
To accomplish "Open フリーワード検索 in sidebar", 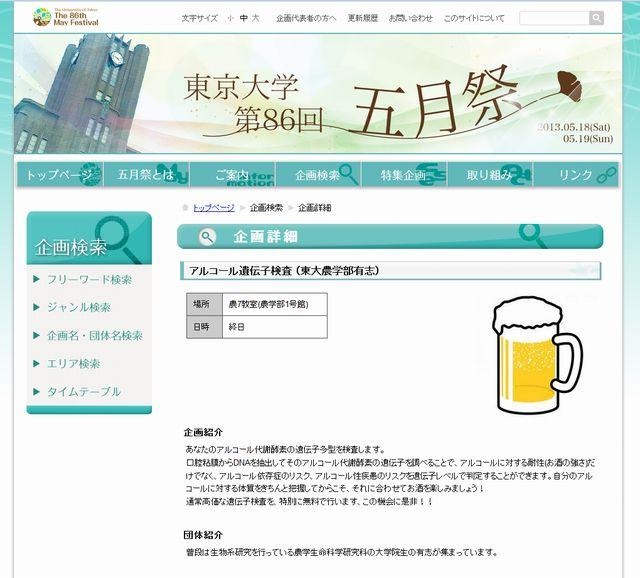I will (x=89, y=280).
